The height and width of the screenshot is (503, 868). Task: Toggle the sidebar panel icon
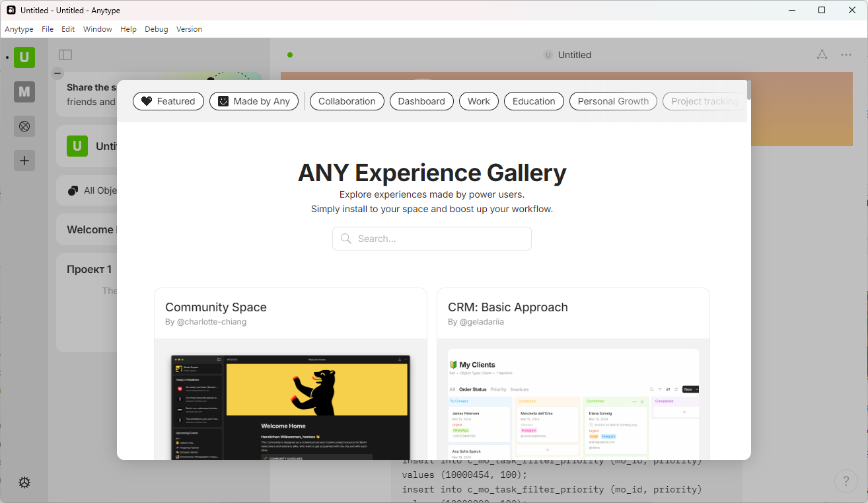pyautogui.click(x=65, y=55)
